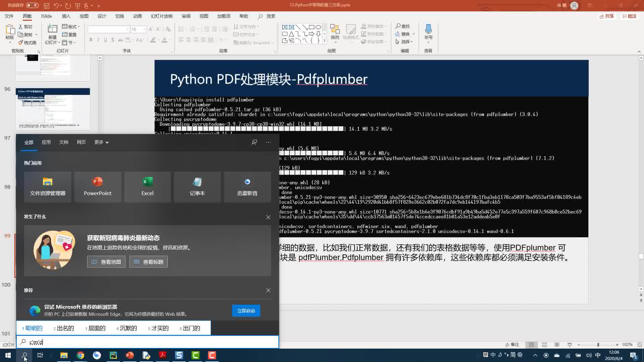Open Customize Quick Access Toolbar dropdown
This screenshot has height=362, width=644.
(x=99, y=6)
